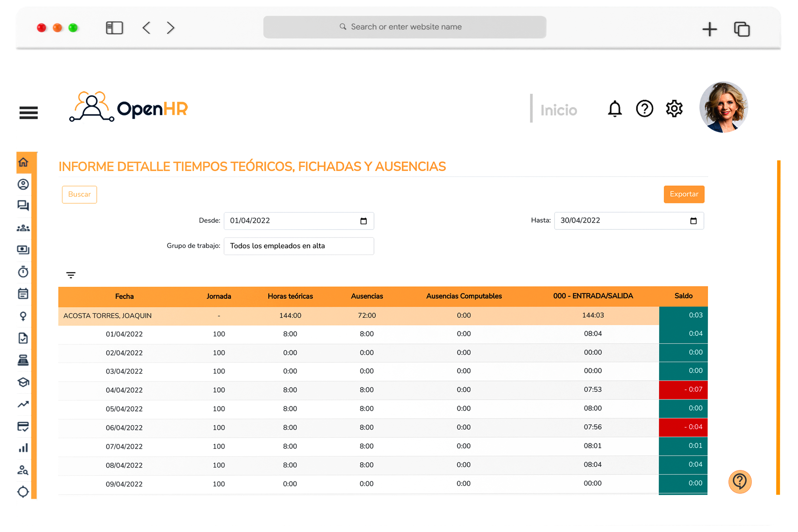The width and height of the screenshot is (798, 532).
Task: Select ACOSTA TORRES, JOAQUIN row
Action: point(383,315)
